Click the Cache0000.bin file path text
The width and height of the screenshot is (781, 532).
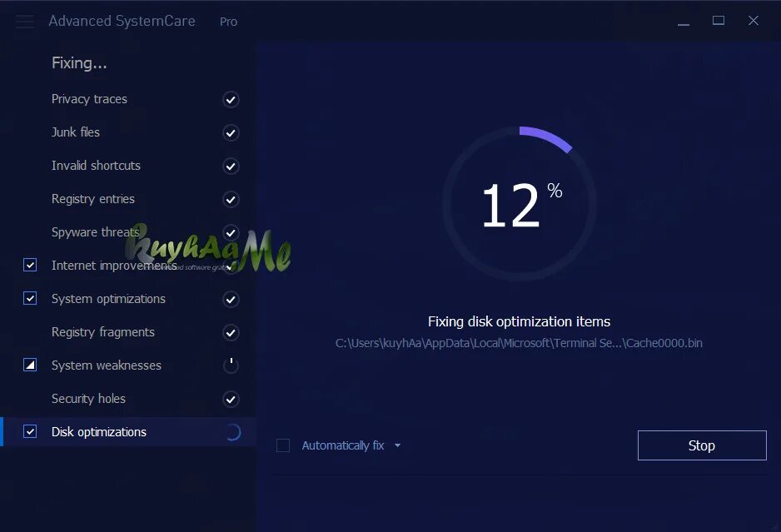pos(519,343)
